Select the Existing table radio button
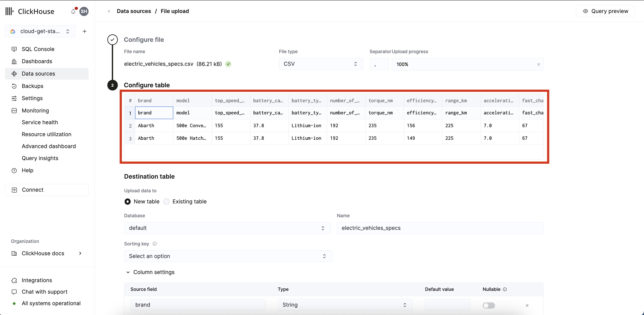This screenshot has width=644, height=315. [x=166, y=201]
